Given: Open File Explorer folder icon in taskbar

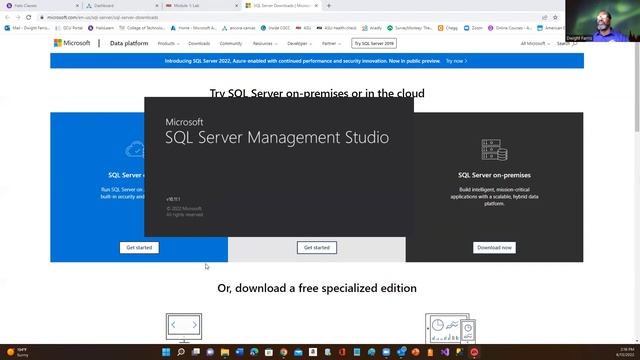Looking at the screenshot, I should (225, 352).
